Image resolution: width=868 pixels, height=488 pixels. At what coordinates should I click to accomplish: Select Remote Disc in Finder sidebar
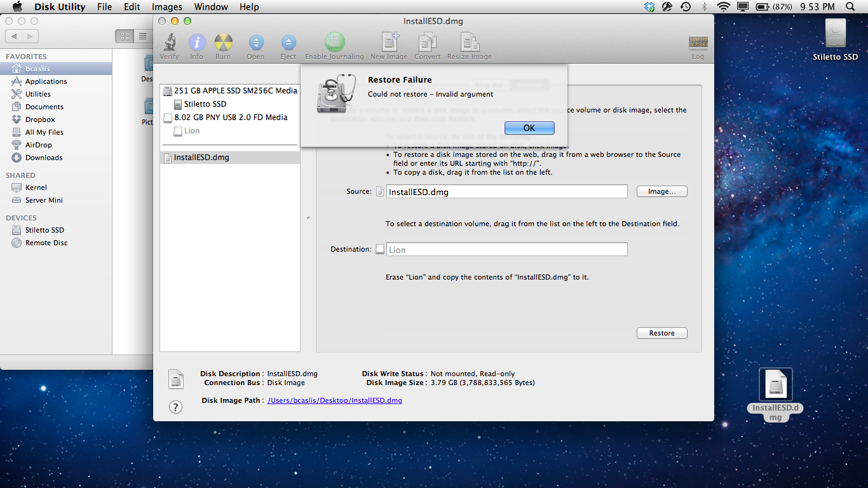point(56,243)
